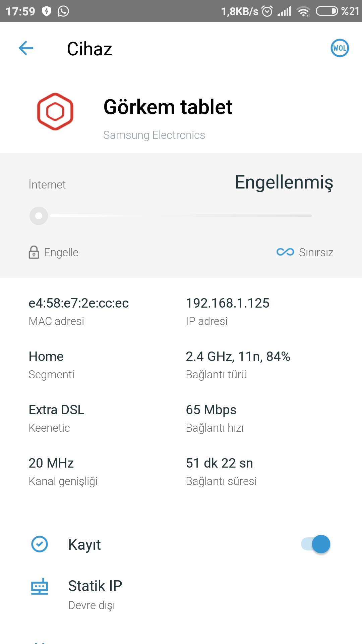Open the Statik IP setting

coord(181,594)
